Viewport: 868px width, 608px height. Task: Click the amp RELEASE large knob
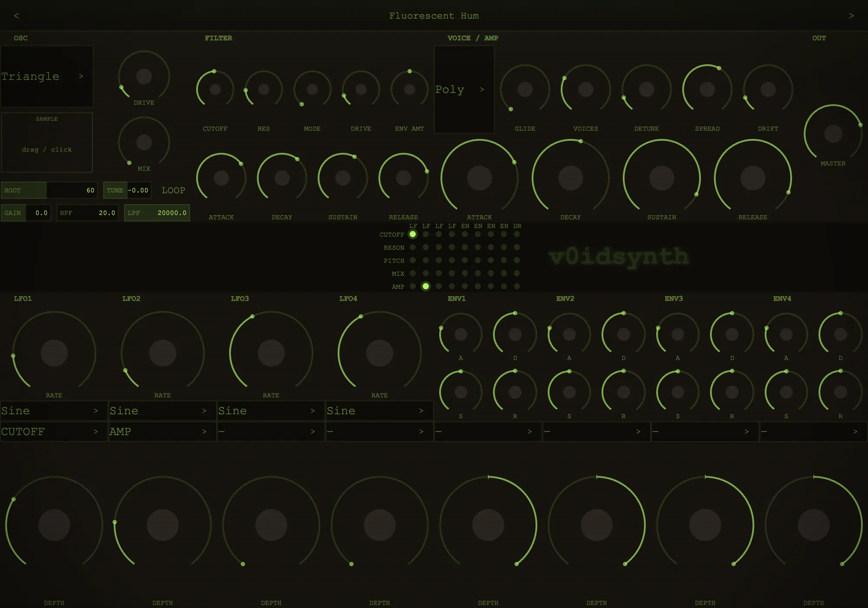click(x=753, y=178)
